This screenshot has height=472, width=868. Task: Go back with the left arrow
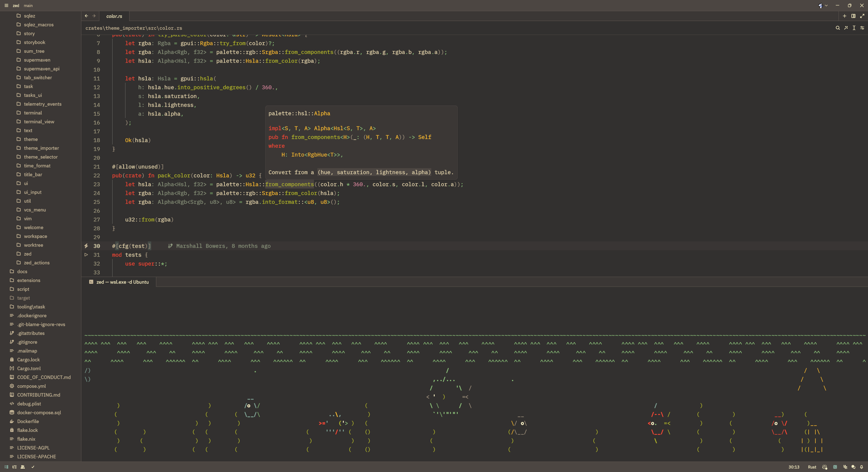point(86,16)
